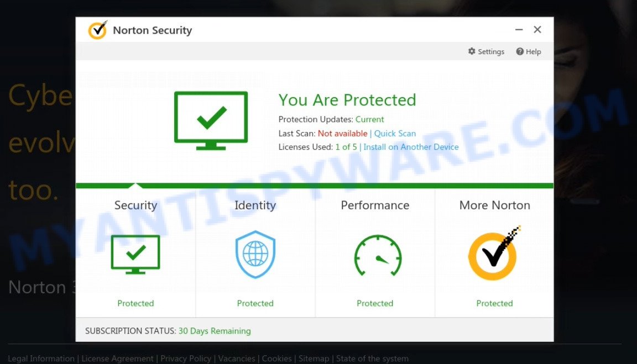
Task: Select the Security monitor icon
Action: click(x=135, y=255)
